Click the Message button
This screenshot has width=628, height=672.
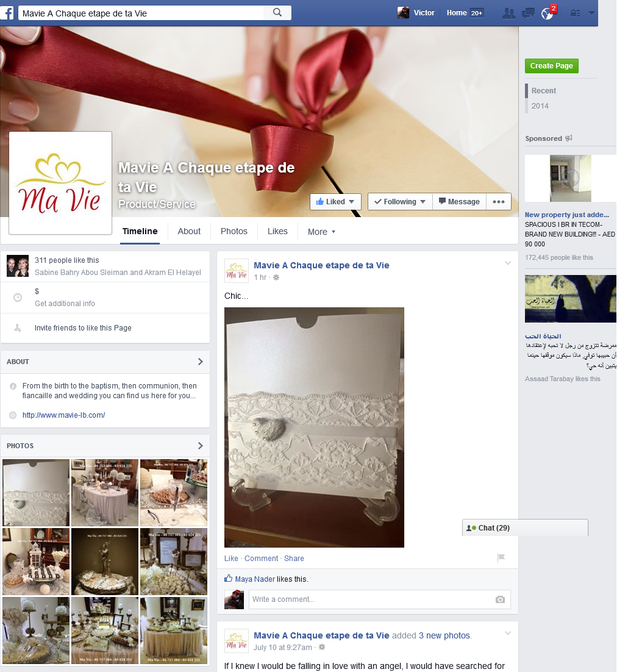[459, 202]
